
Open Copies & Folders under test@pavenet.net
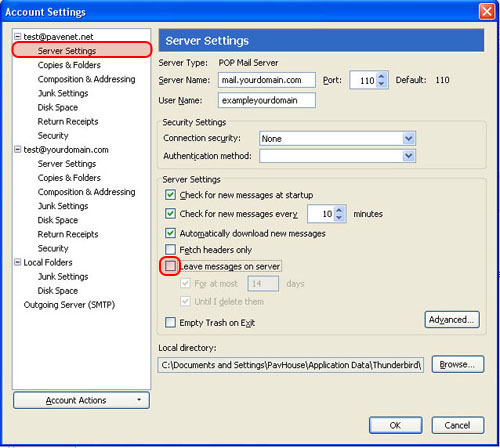[x=69, y=65]
